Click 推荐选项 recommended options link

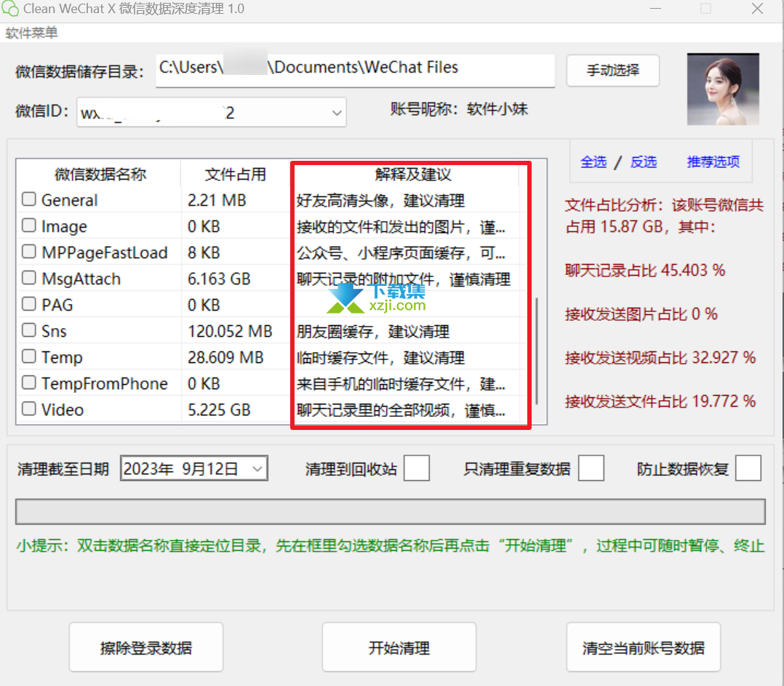tap(713, 162)
